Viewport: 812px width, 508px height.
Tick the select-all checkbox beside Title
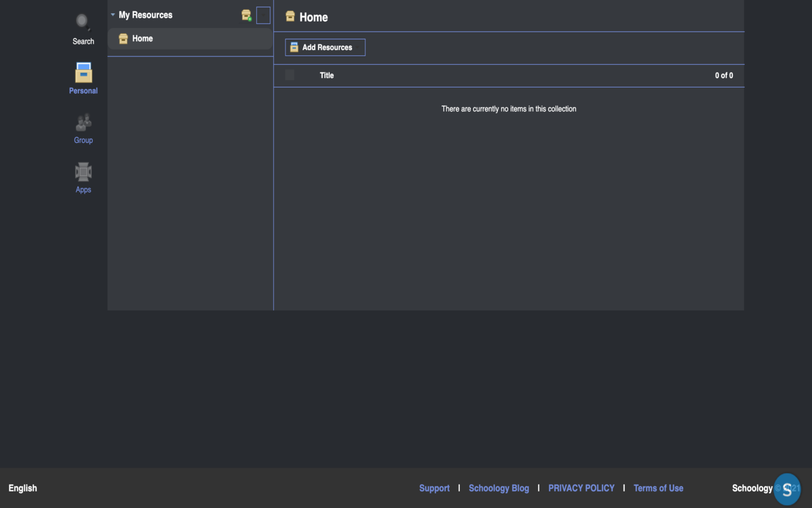[x=290, y=75]
